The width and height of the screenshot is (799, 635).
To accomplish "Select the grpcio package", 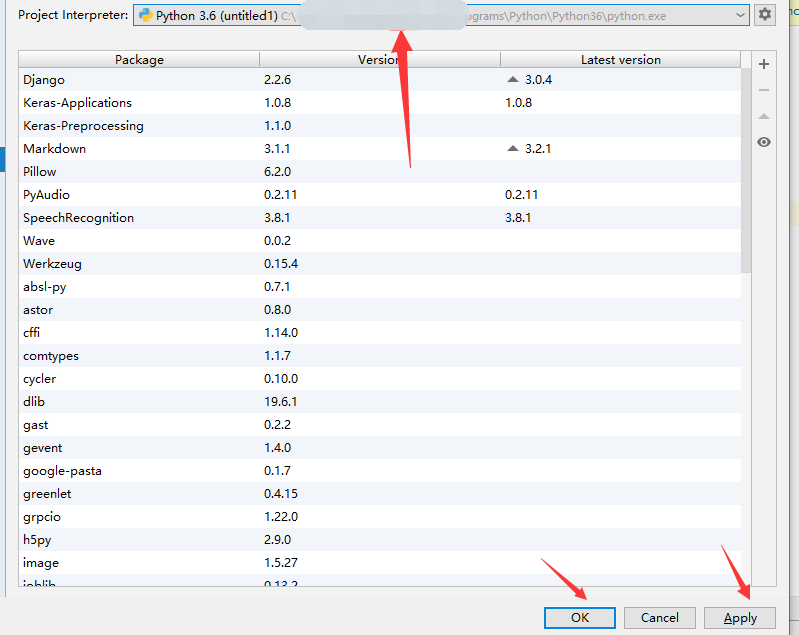I will [380, 517].
